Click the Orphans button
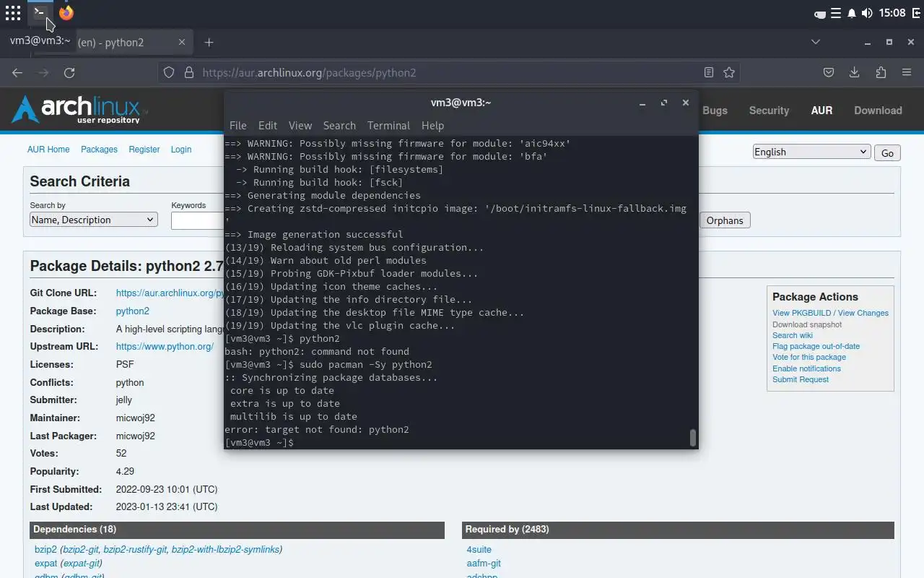 pyautogui.click(x=725, y=220)
